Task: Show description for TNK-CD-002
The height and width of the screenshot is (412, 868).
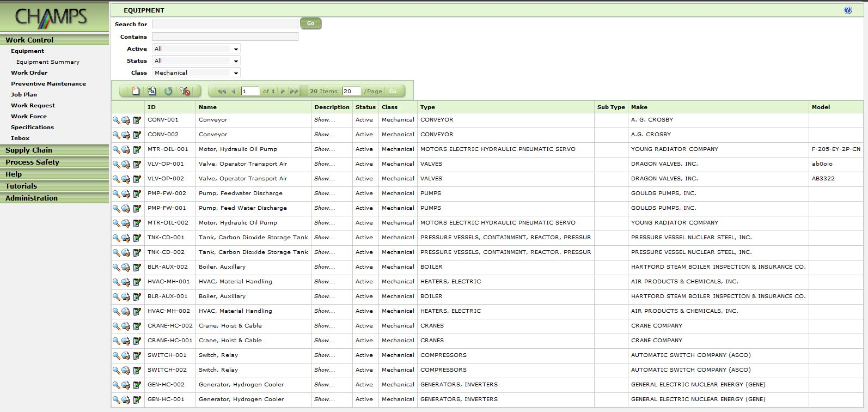Action: pyautogui.click(x=325, y=252)
